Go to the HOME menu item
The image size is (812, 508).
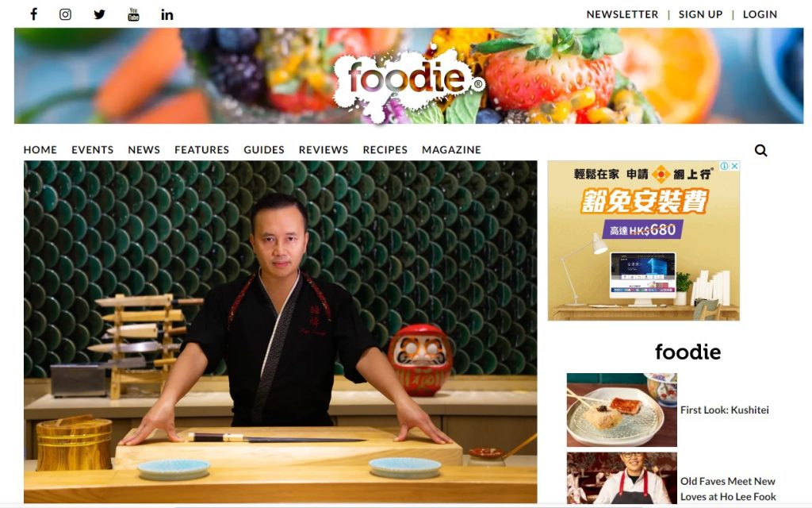coord(40,150)
